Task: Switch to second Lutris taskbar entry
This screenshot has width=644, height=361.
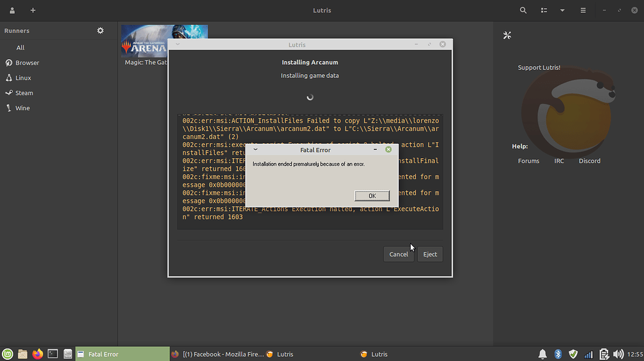Action: point(406,354)
